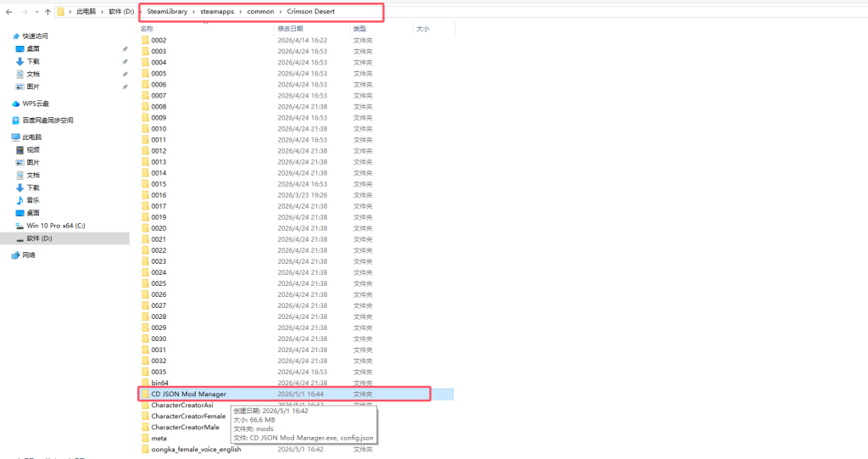
Task: Select folder named 0012
Action: (159, 151)
